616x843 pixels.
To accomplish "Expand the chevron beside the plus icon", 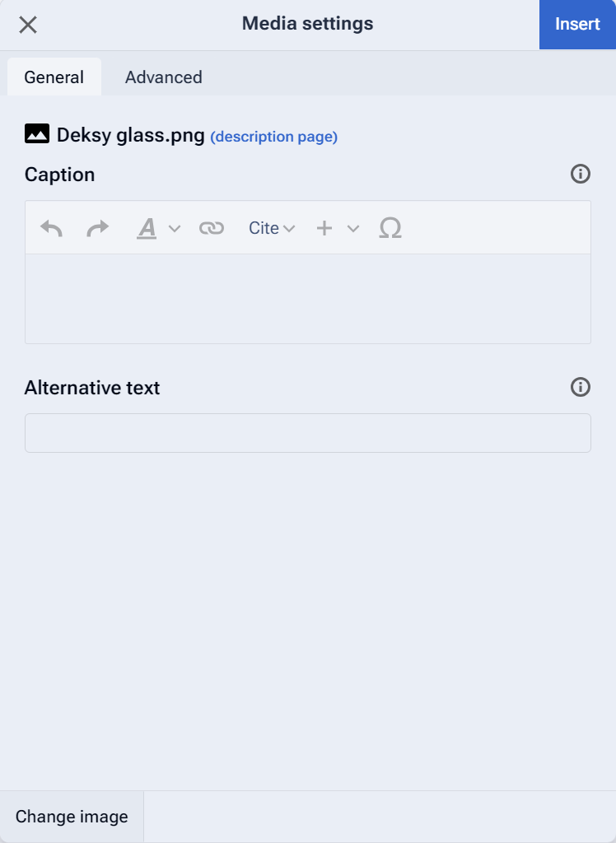I will [353, 229].
